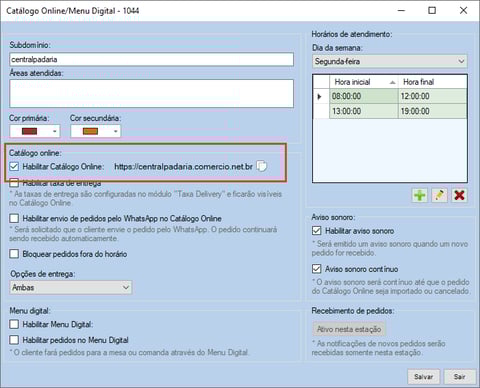Click the Salvar button
Image resolution: width=480 pixels, height=388 pixels.
(423, 377)
